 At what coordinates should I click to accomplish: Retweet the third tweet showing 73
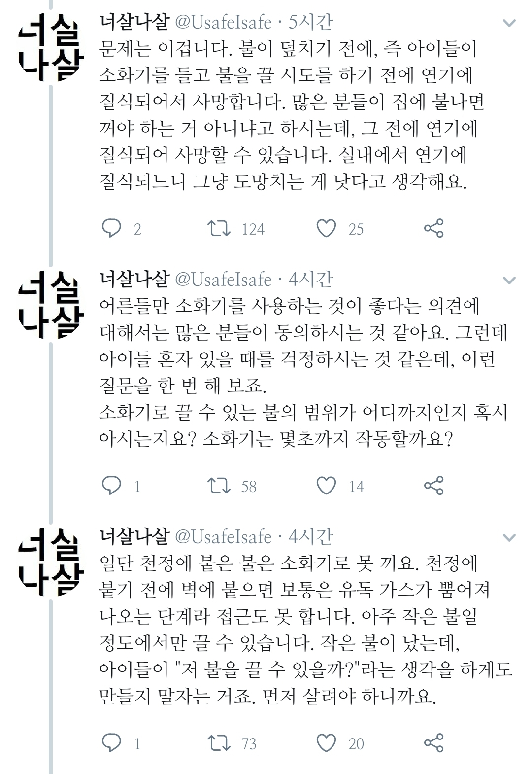pyautogui.click(x=219, y=743)
